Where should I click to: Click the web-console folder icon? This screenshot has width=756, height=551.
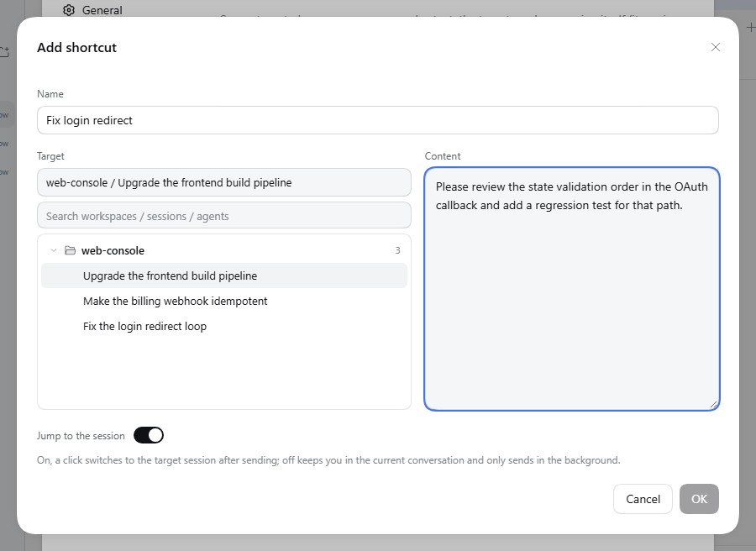pyautogui.click(x=70, y=250)
